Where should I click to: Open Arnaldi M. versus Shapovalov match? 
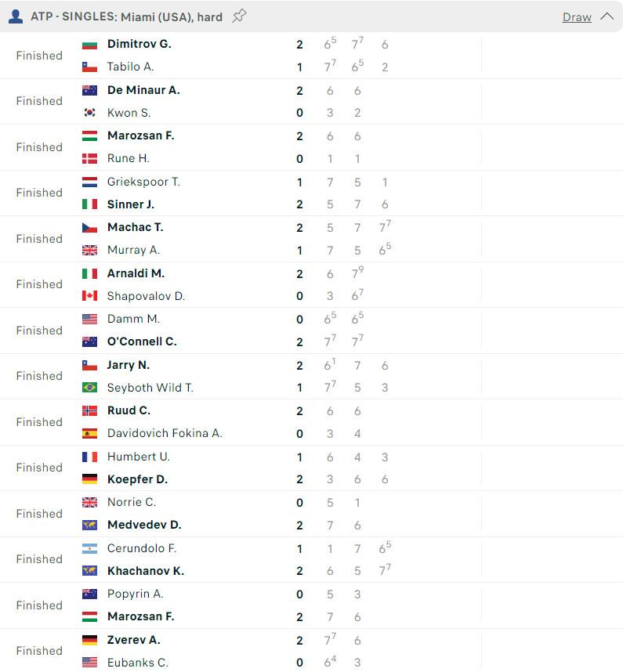point(311,285)
